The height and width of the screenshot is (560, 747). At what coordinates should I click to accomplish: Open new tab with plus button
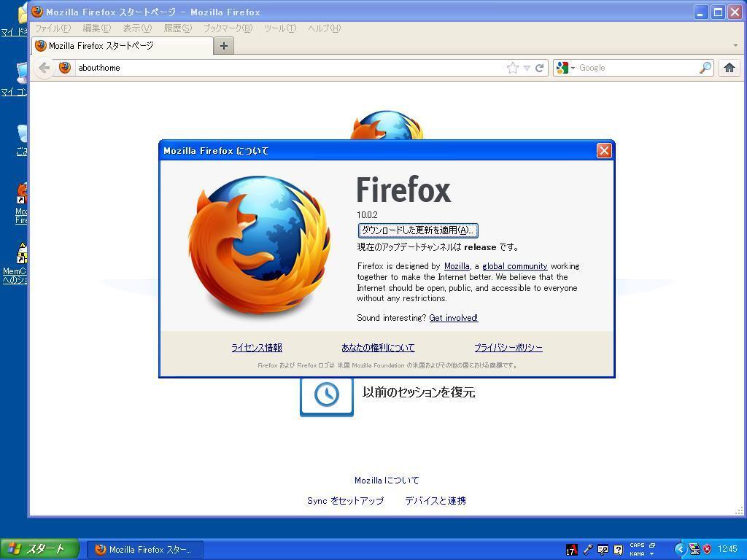pos(224,45)
